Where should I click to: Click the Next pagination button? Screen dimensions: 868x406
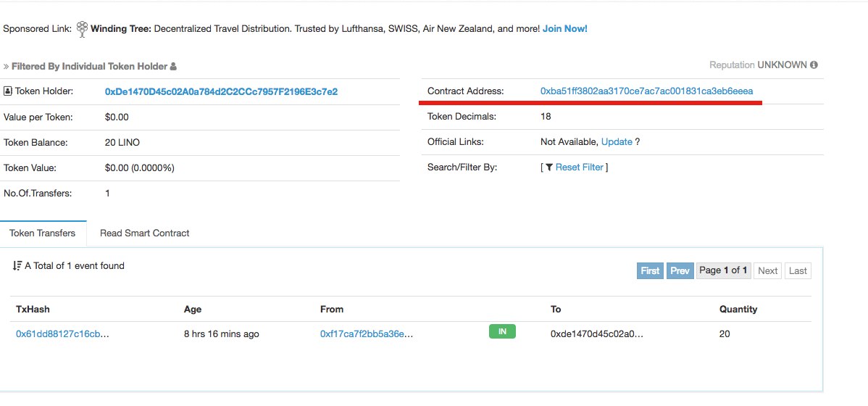(767, 271)
